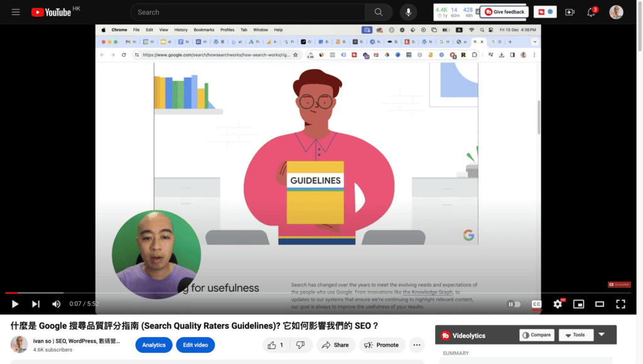Share this video

335,345
